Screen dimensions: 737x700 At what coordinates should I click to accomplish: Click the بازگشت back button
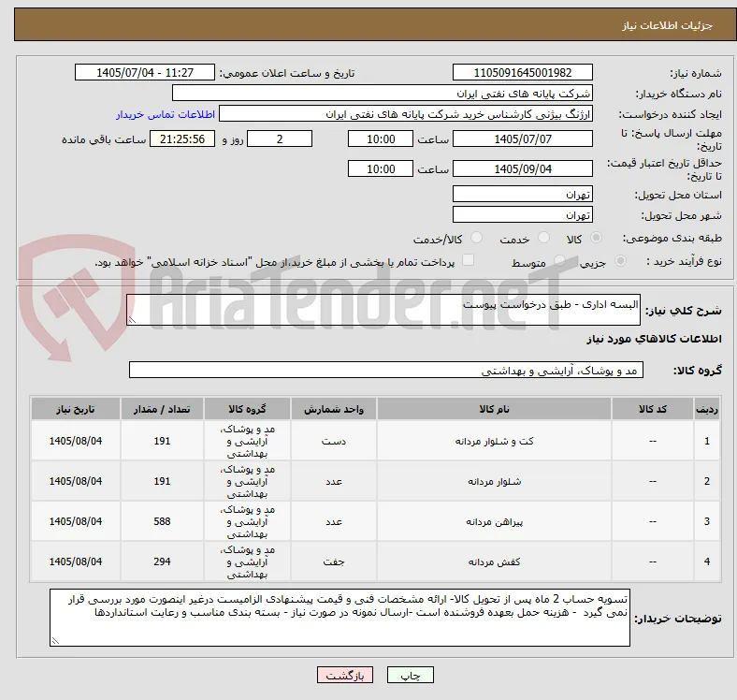[345, 675]
